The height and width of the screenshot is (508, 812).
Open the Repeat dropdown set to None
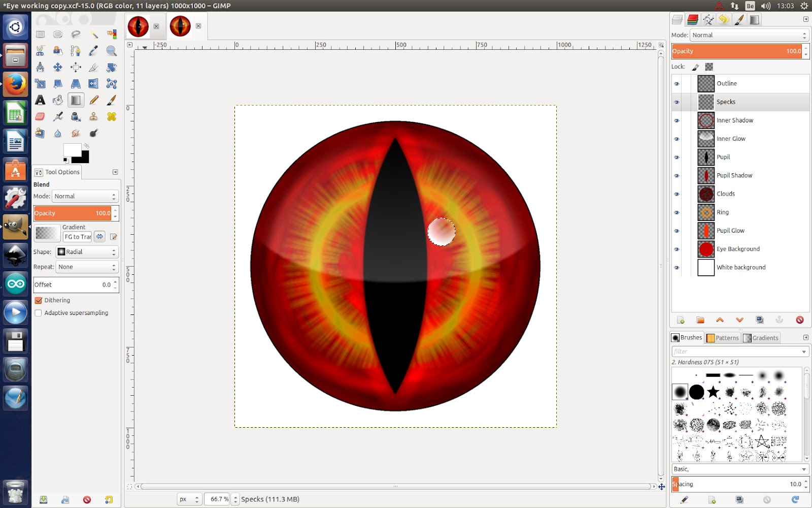click(x=86, y=267)
